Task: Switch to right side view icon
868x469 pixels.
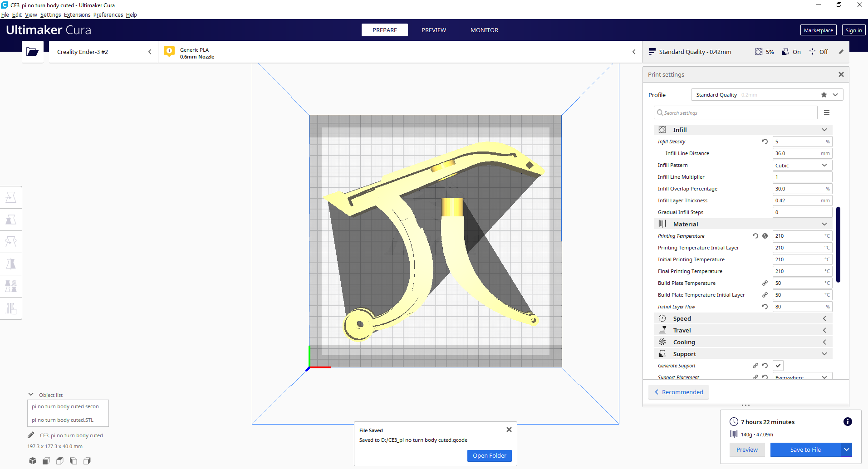Action: [87, 461]
